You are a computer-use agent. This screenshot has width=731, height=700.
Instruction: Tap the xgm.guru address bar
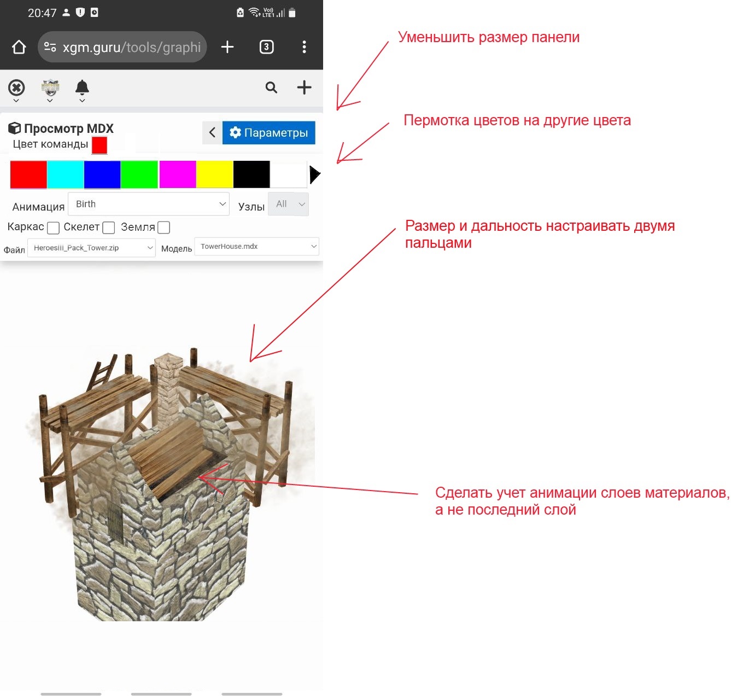coord(122,47)
